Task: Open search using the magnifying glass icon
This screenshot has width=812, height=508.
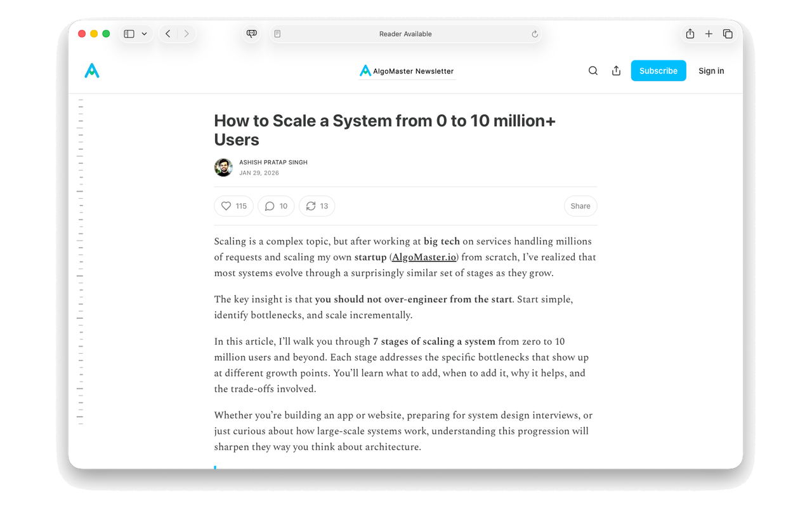Action: pyautogui.click(x=593, y=70)
